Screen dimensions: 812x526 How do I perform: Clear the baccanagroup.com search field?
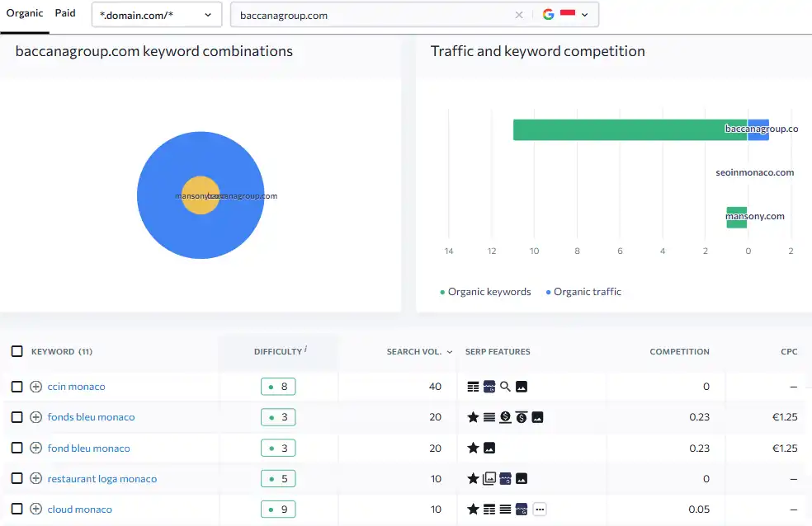[x=519, y=15]
